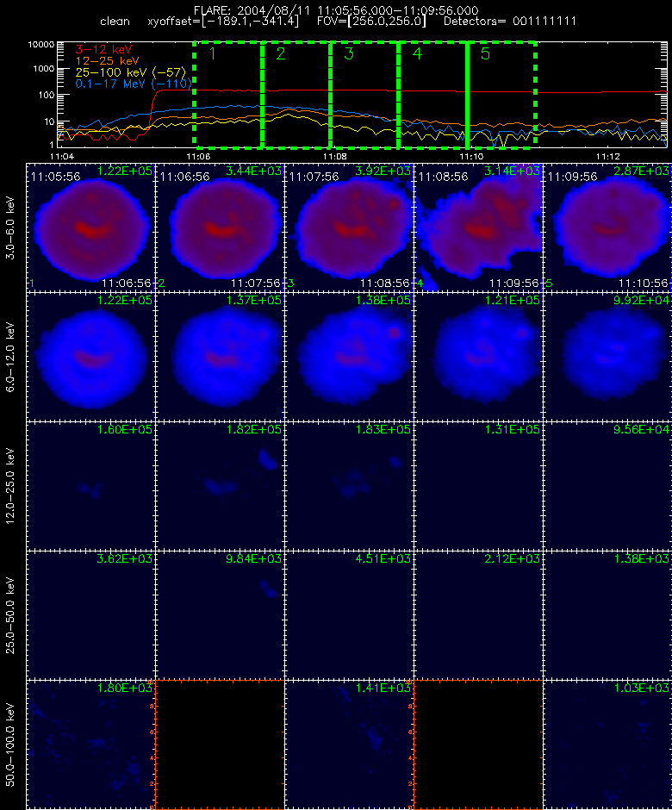Click the '11:08' x-axis tick label

[x=335, y=156]
